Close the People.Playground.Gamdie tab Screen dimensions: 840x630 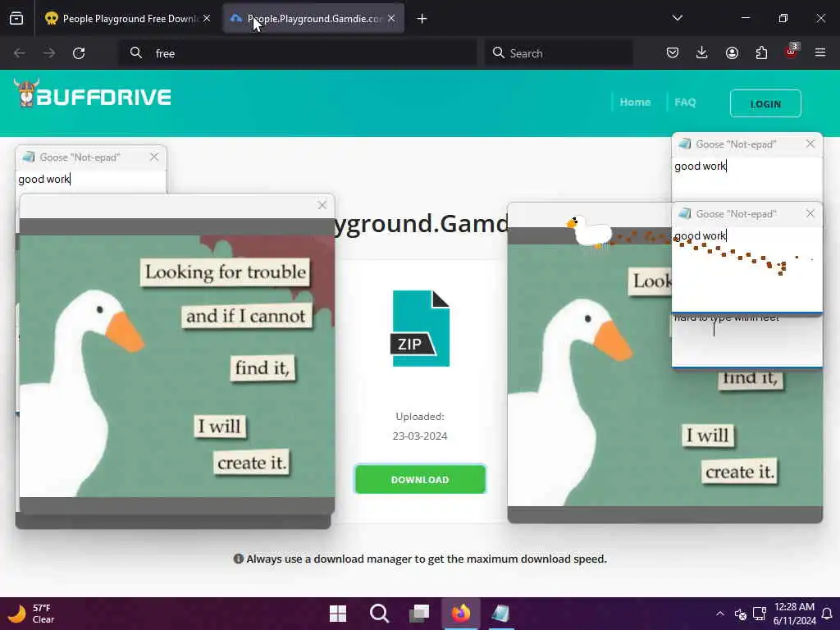pyautogui.click(x=391, y=18)
